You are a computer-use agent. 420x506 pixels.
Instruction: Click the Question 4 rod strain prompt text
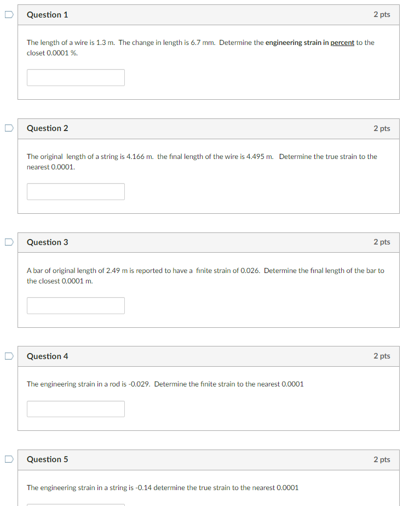[x=165, y=384]
